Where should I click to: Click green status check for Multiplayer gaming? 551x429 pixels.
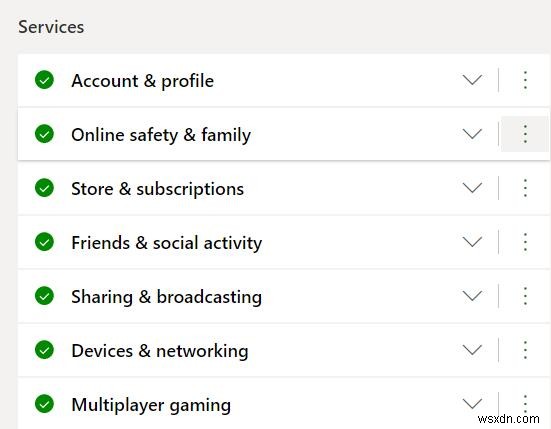coord(44,404)
